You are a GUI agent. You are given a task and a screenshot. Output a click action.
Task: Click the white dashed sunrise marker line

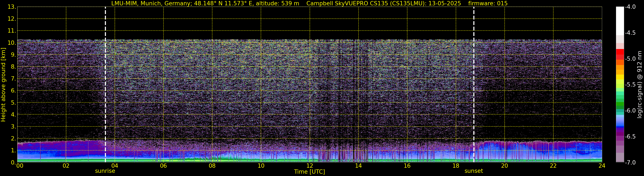pyautogui.click(x=105, y=85)
